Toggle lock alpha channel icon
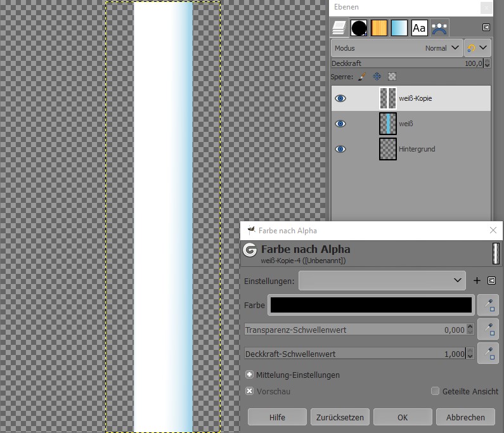The height and width of the screenshot is (433, 504). pos(392,77)
